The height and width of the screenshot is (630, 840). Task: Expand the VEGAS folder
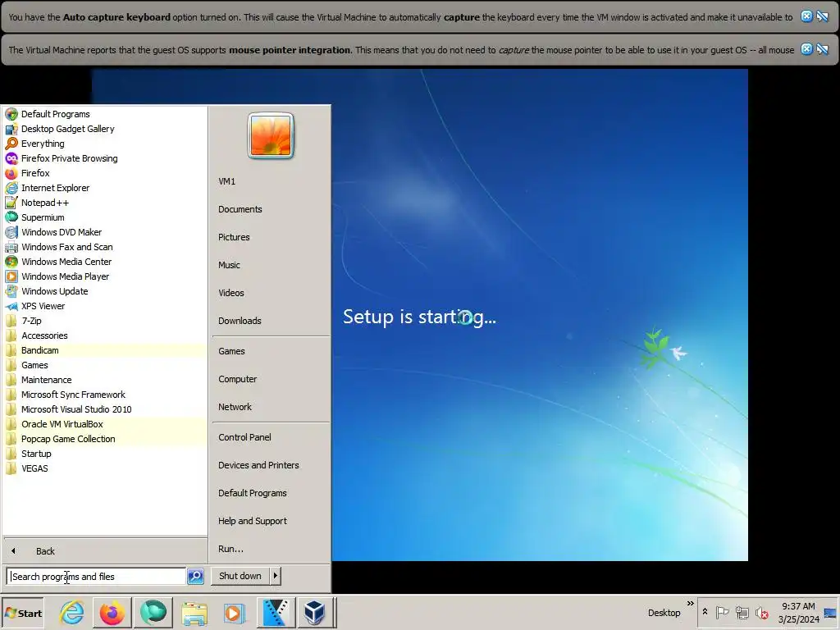click(x=104, y=468)
